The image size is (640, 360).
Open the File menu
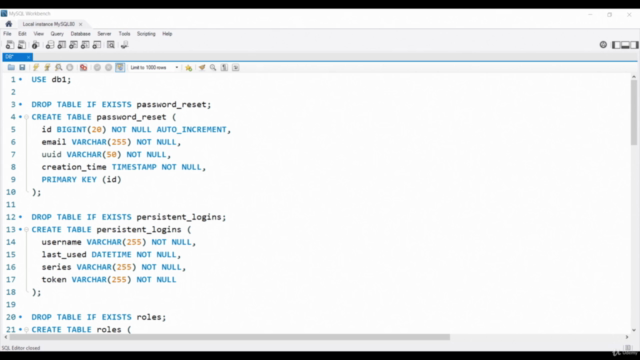click(x=7, y=34)
